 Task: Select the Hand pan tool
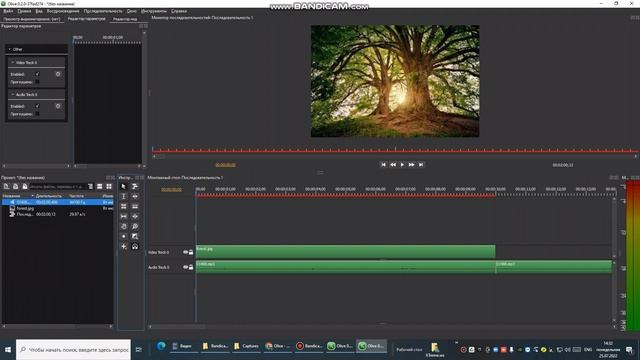(x=124, y=226)
